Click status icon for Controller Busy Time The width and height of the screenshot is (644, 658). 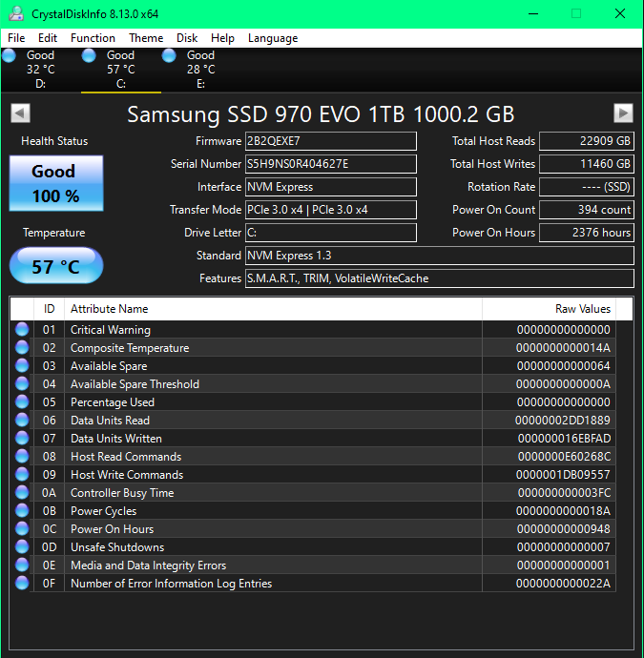click(x=22, y=493)
